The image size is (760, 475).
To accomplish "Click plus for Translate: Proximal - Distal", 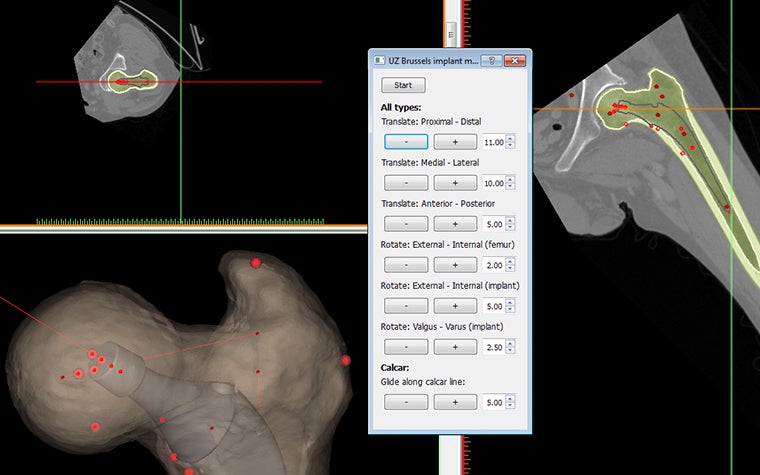I will point(455,142).
